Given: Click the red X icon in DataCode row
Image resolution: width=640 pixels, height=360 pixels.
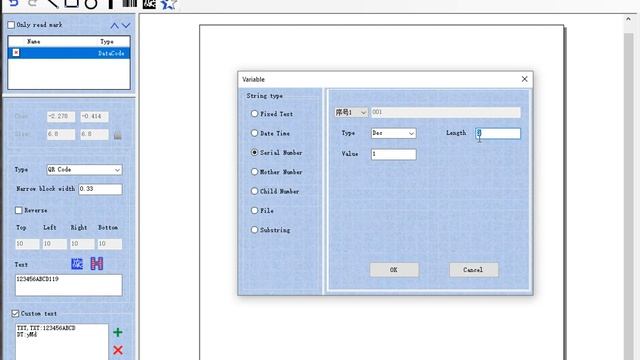Looking at the screenshot, I should 16,53.
